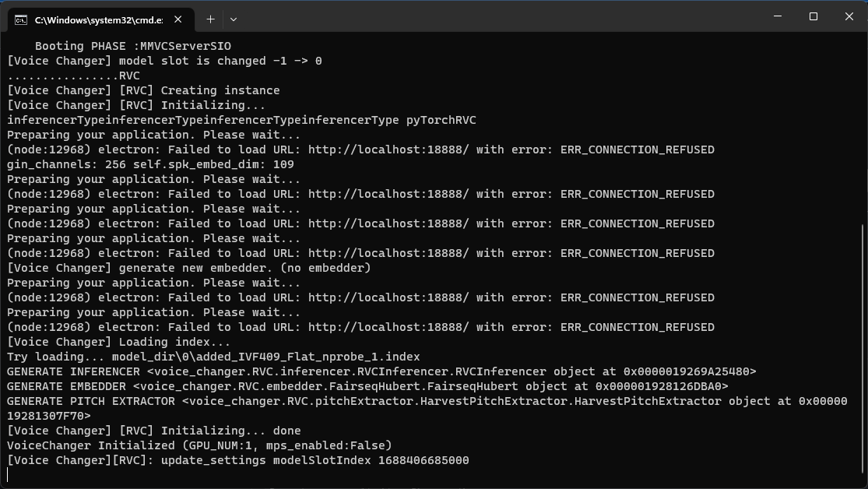The width and height of the screenshot is (868, 489).
Task: Close the cmd.exe tab with its X
Action: pos(177,19)
